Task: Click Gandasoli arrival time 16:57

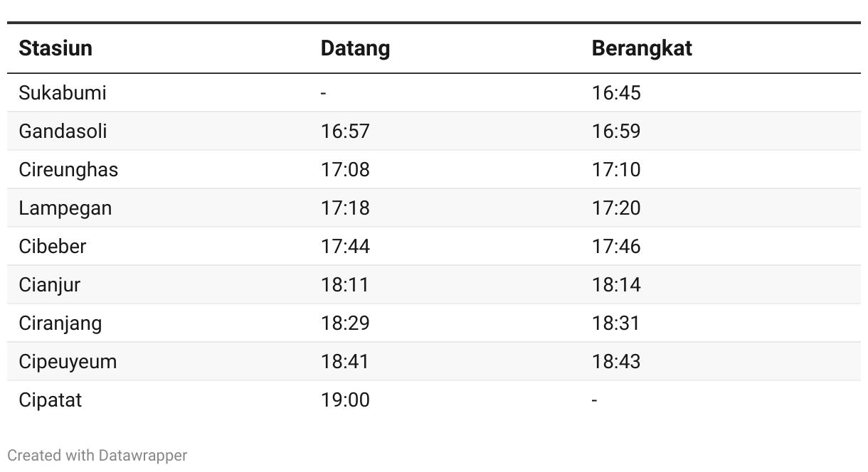Action: (x=345, y=132)
